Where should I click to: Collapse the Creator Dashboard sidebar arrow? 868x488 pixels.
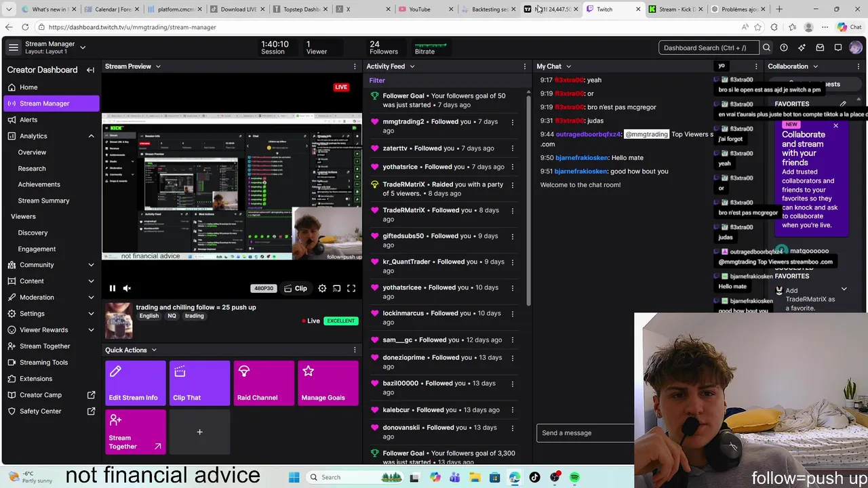tap(90, 70)
